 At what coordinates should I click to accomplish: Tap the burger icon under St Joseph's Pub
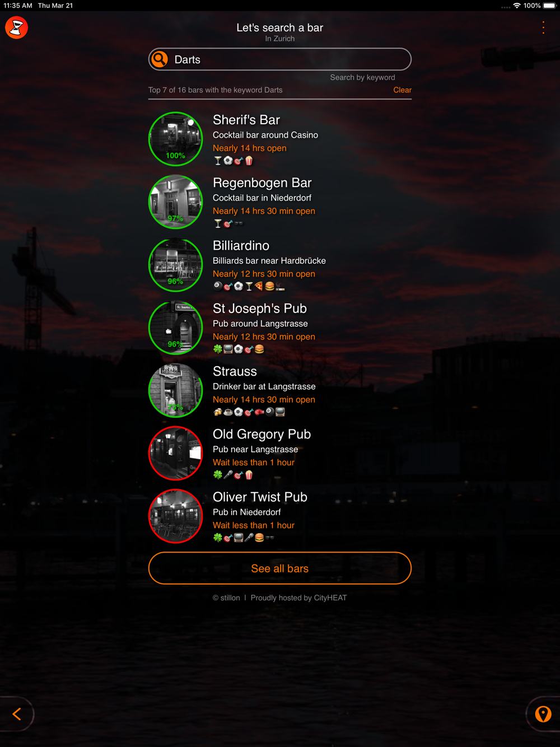tap(259, 349)
